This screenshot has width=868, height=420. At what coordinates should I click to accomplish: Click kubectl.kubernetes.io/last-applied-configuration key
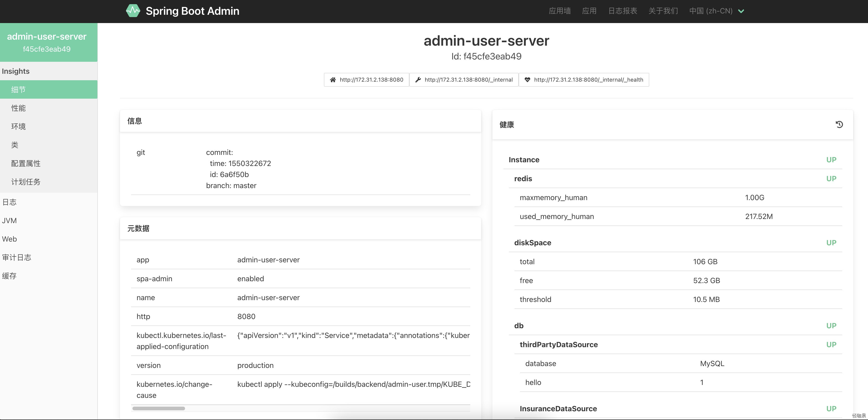181,341
